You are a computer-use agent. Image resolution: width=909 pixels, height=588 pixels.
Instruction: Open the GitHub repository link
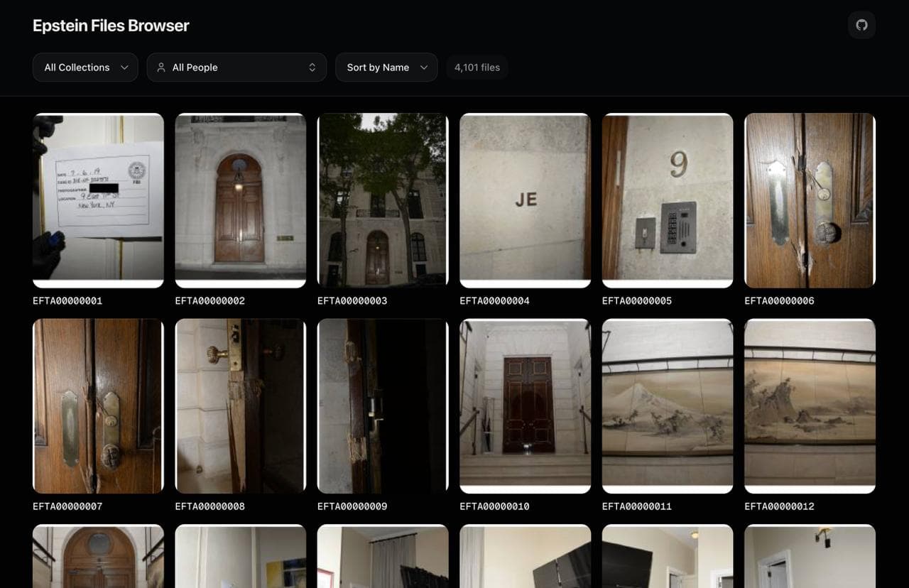click(861, 25)
